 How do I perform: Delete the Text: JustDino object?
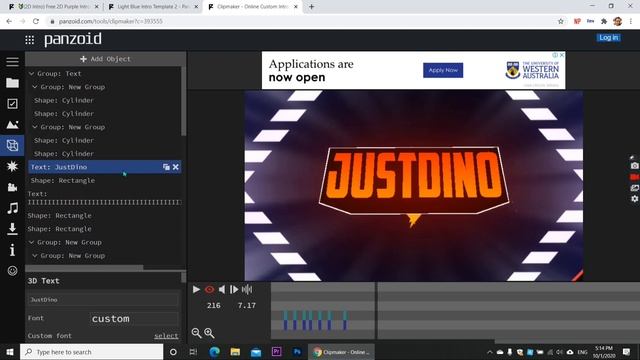click(x=176, y=167)
